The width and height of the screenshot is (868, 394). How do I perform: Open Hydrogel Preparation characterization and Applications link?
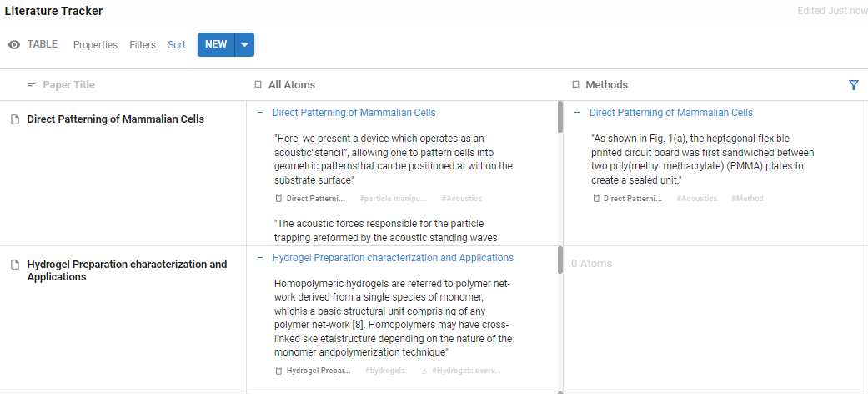(393, 258)
